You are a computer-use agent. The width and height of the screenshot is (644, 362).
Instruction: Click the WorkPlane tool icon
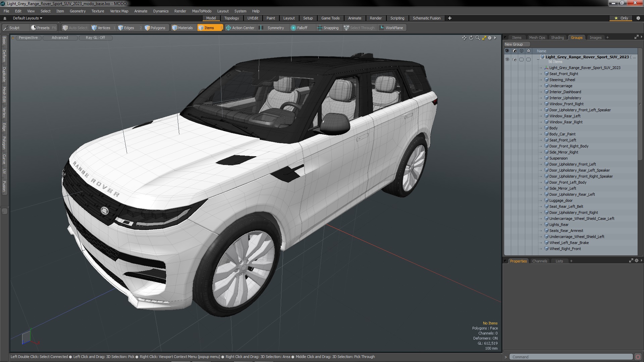[382, 28]
